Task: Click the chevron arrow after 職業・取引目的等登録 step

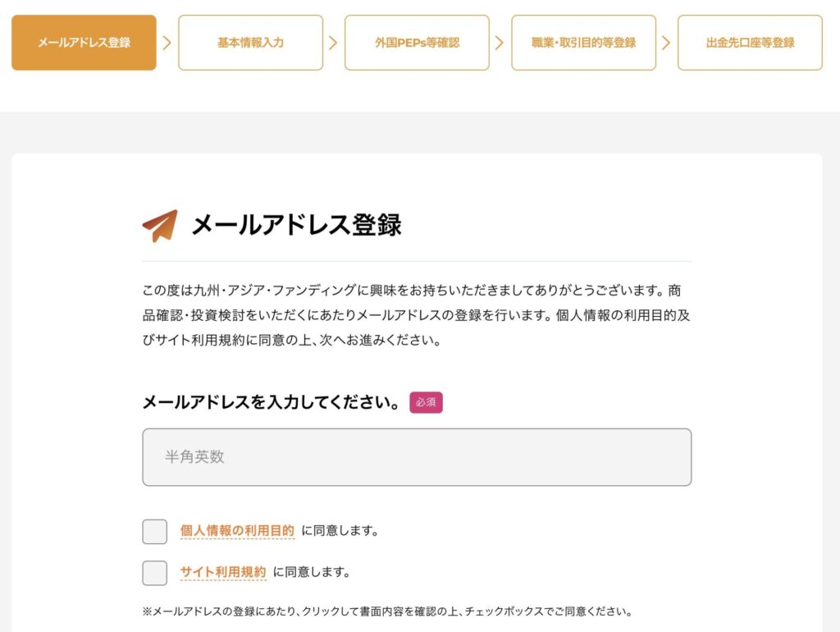Action: 666,43
